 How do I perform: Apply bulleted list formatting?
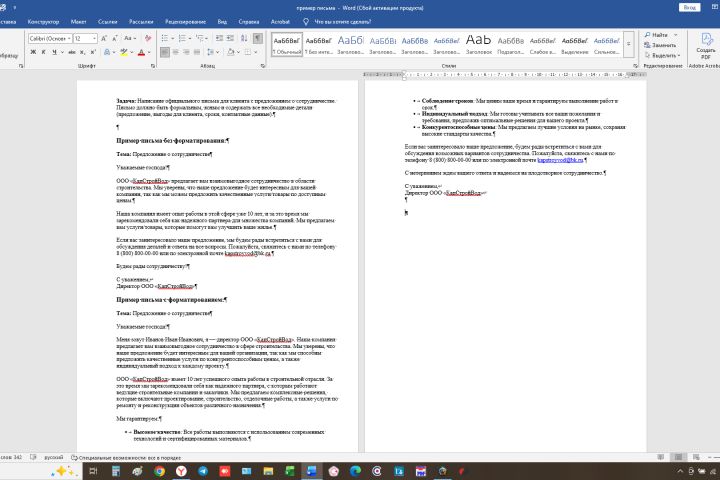pos(164,38)
